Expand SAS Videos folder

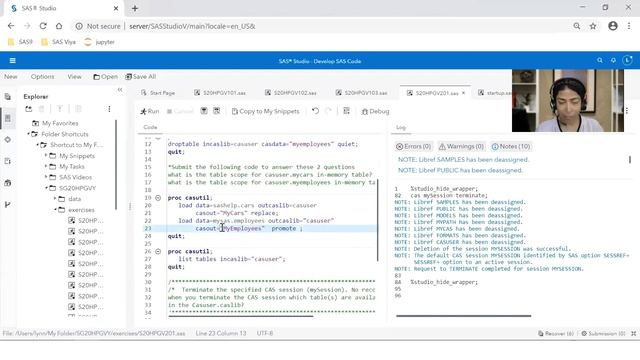(x=46, y=177)
